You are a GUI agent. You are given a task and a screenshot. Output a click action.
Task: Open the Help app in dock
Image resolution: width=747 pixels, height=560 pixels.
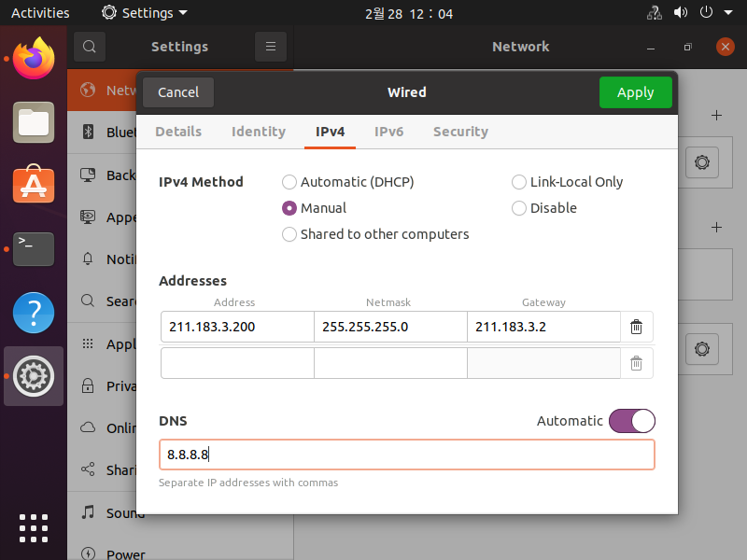pos(34,313)
